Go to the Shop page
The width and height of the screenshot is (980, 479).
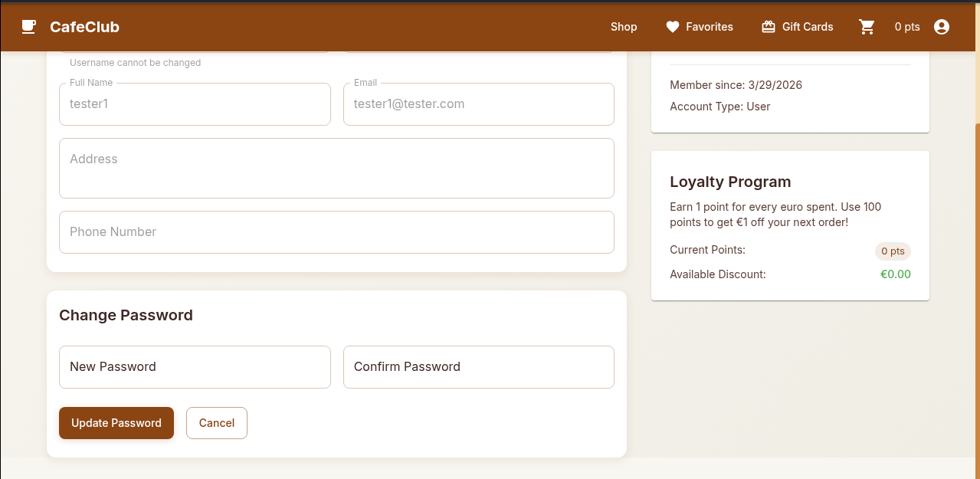click(623, 27)
